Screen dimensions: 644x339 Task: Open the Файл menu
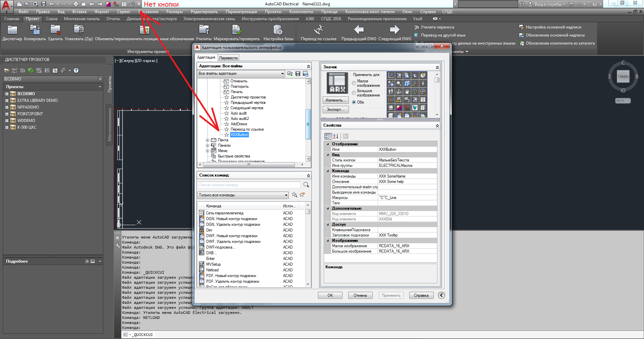click(23, 12)
